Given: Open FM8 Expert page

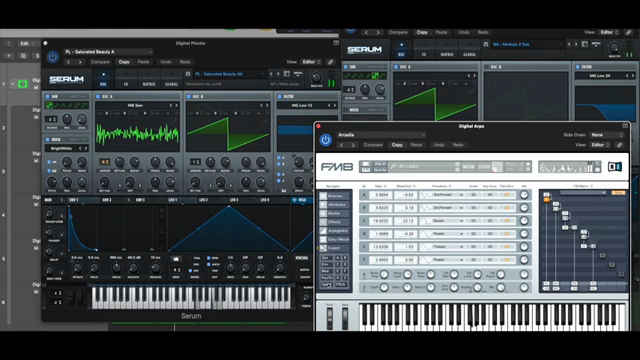Looking at the screenshot, I should tap(335, 248).
